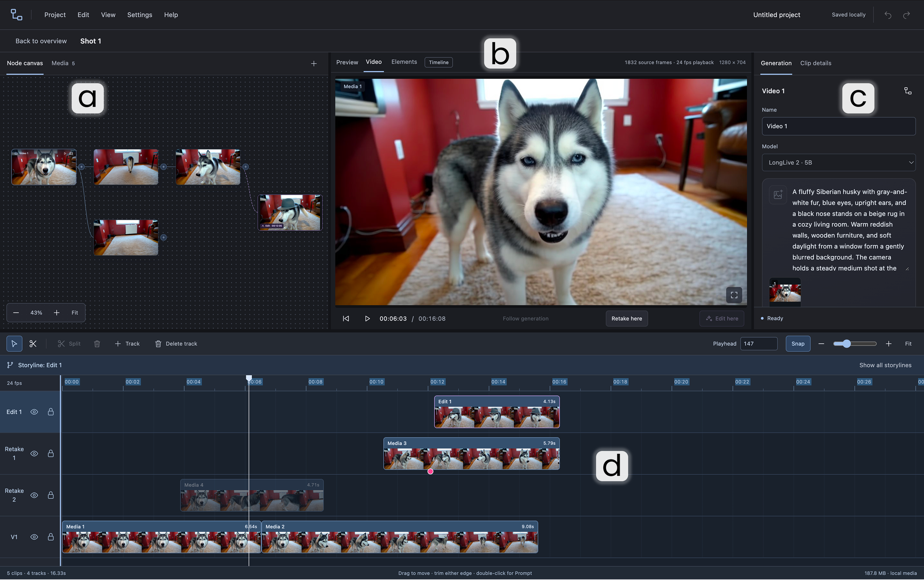Viewport: 924px width, 580px height.
Task: Open the Model dropdown LongLive 2 · 5B
Action: click(839, 162)
